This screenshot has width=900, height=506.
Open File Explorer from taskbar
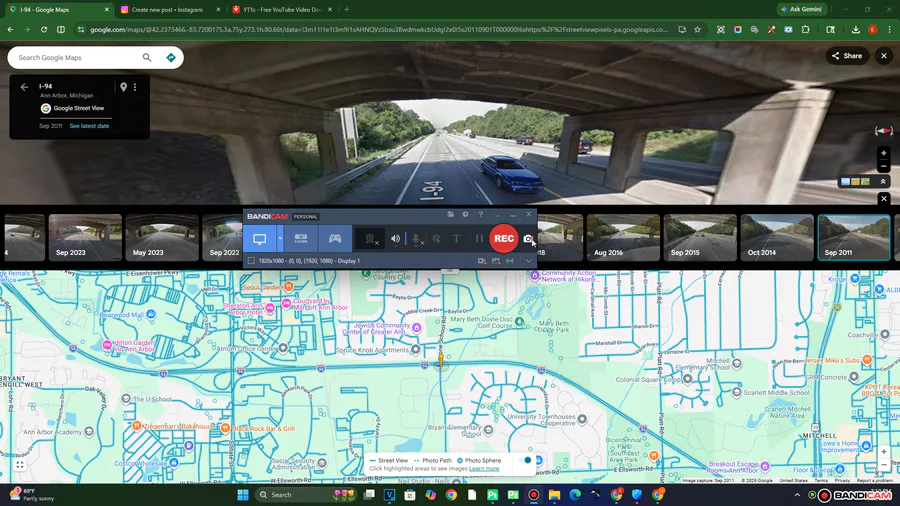554,495
